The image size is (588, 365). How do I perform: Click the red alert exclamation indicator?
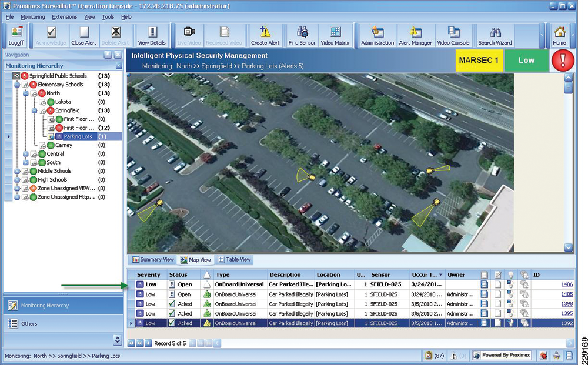[563, 61]
